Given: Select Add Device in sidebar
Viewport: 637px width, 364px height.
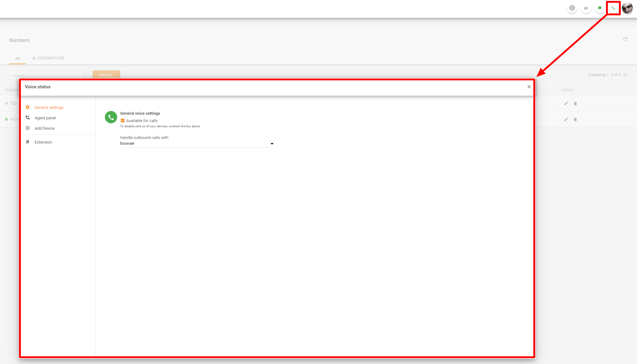Looking at the screenshot, I should 44,128.
